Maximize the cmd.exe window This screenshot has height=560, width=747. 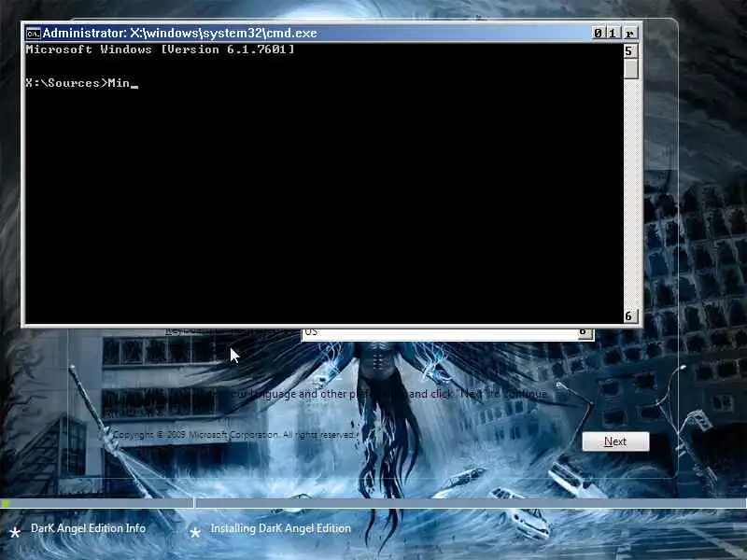613,33
